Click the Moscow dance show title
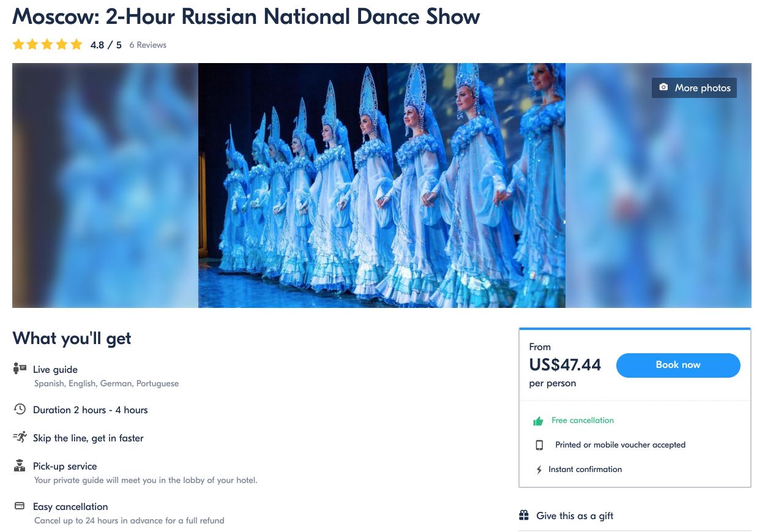765x532 pixels. 246,17
